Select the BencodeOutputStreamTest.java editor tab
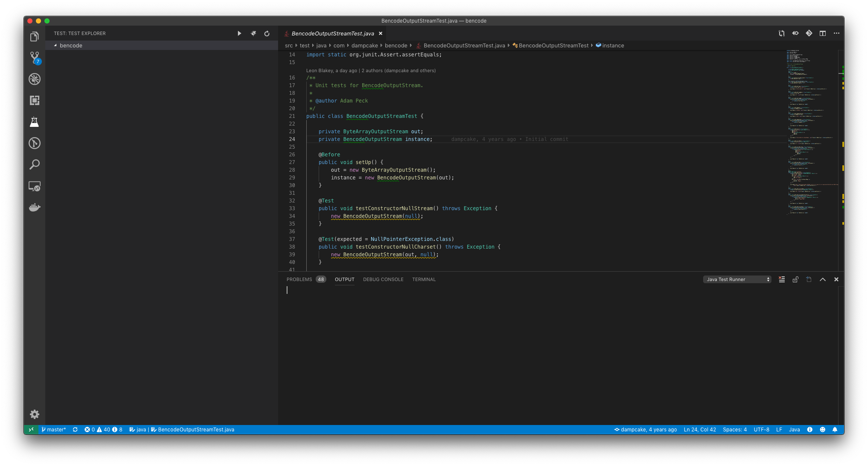Viewport: 868px width, 466px height. (332, 33)
